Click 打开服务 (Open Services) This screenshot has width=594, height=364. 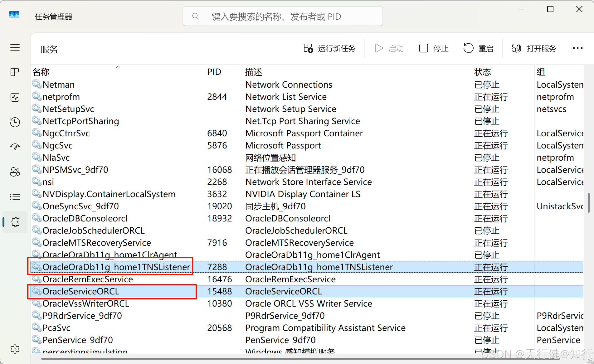point(534,48)
